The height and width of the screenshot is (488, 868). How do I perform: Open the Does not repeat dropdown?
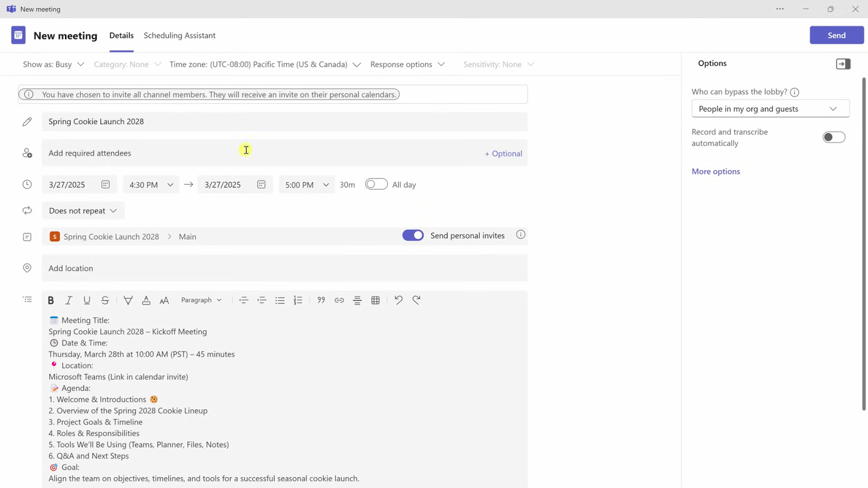(x=83, y=210)
